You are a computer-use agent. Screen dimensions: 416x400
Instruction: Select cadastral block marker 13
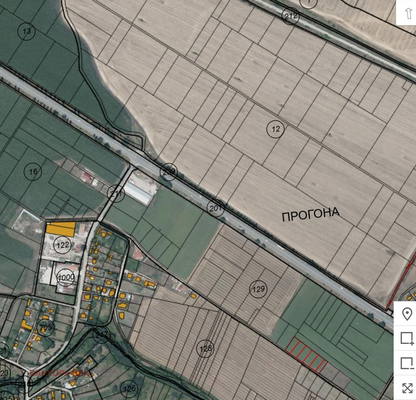(x=27, y=32)
